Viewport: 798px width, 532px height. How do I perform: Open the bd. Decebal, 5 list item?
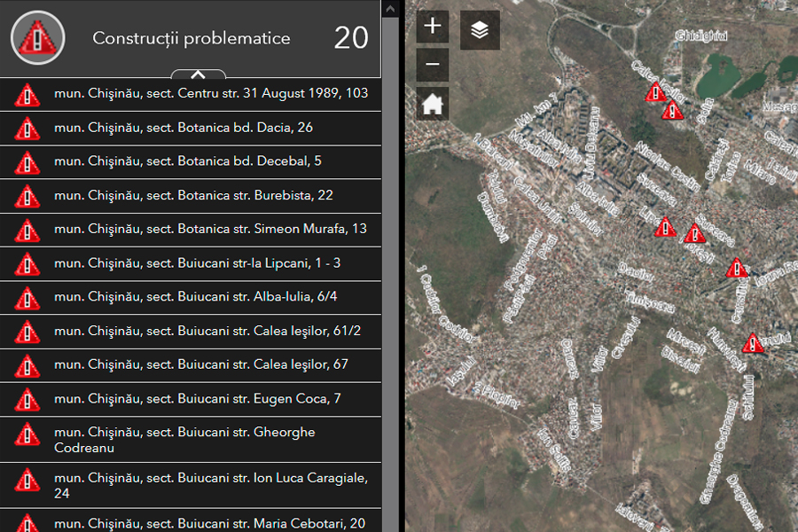(x=187, y=161)
